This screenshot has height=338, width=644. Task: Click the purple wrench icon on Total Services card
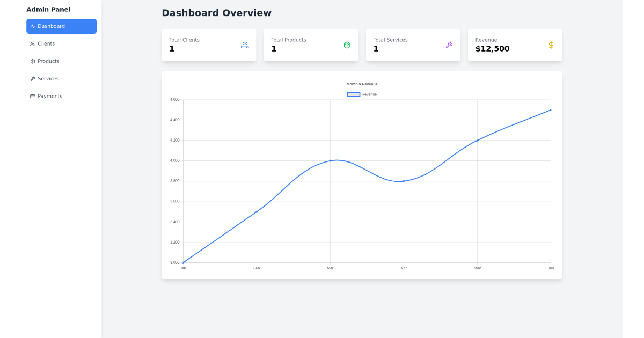point(449,45)
